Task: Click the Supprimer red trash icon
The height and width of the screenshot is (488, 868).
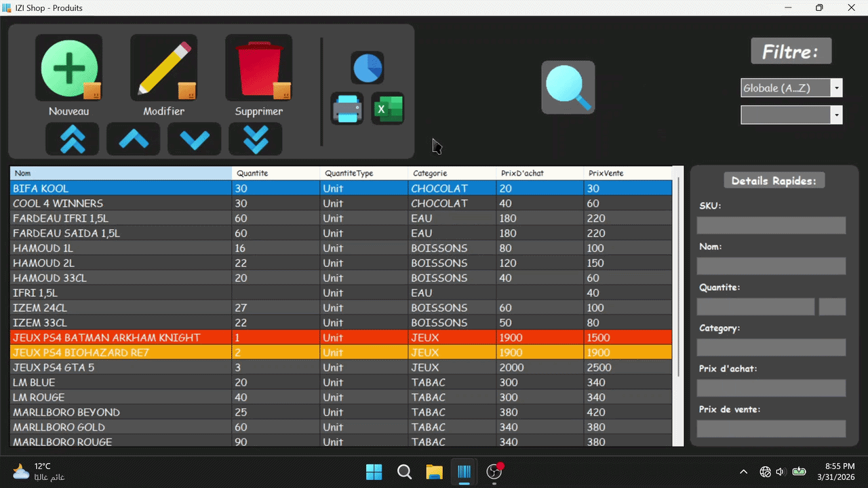Action: [x=258, y=68]
